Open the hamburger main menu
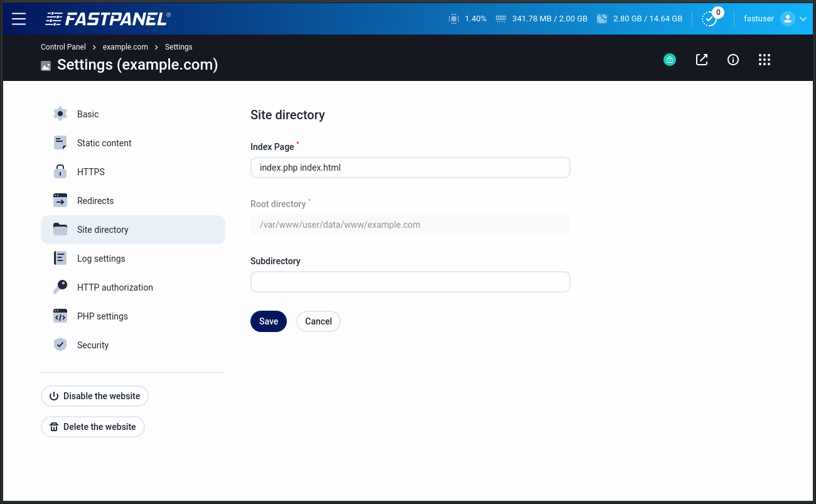 [19, 19]
